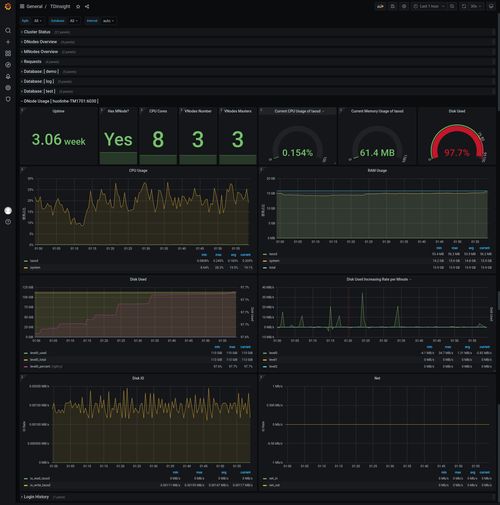
Task: Click the Create plus icon in the sidebar
Action: pyautogui.click(x=8, y=42)
